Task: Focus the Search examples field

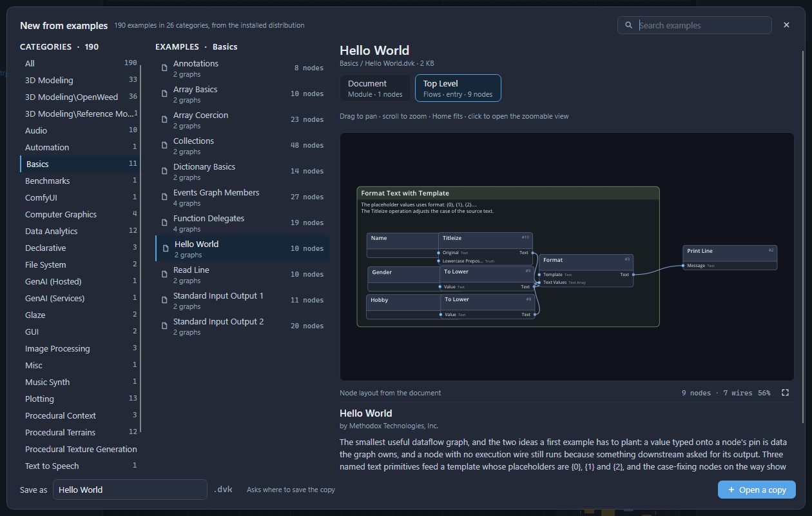Action: [694, 25]
